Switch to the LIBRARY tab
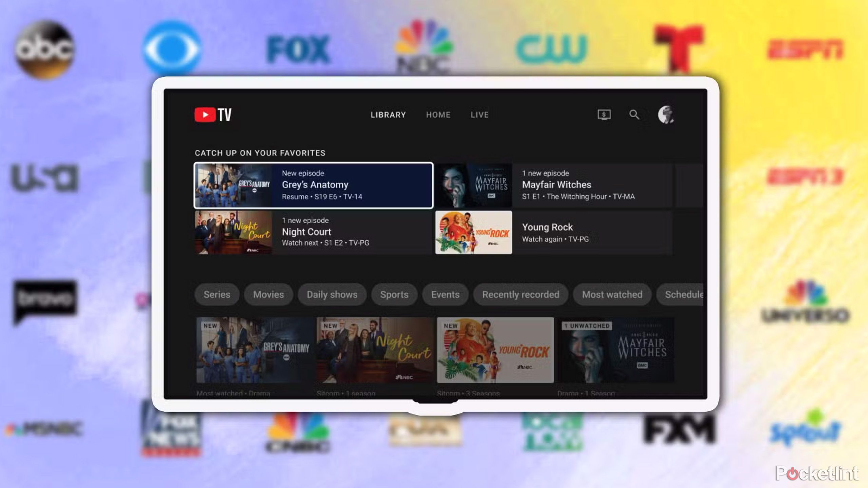The image size is (868, 488). pyautogui.click(x=388, y=115)
